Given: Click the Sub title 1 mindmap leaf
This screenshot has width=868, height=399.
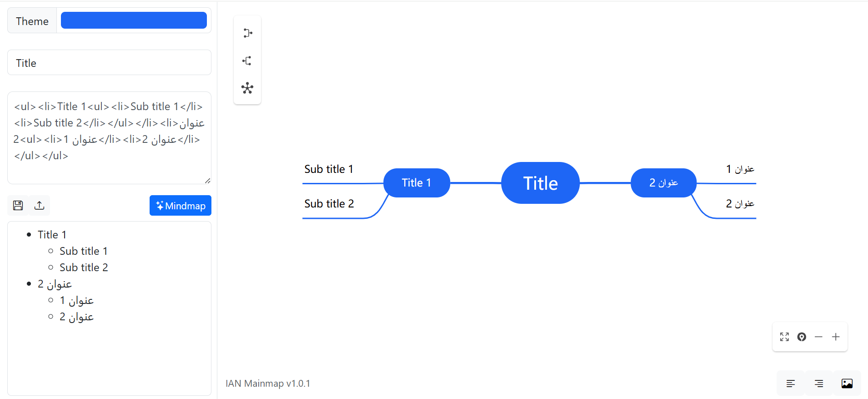Looking at the screenshot, I should [329, 169].
